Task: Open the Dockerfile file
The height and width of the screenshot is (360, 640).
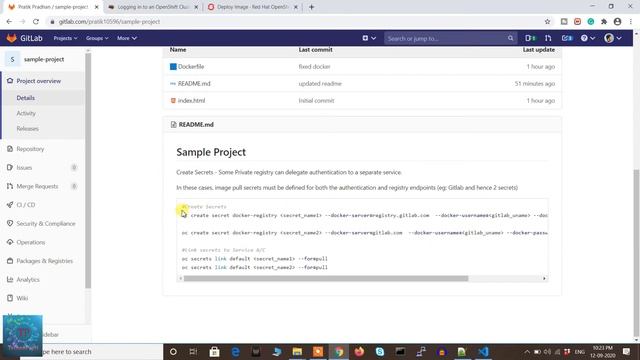Action: click(x=191, y=67)
